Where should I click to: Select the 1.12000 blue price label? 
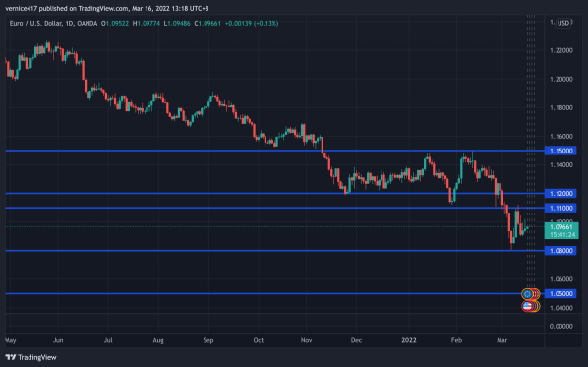(x=560, y=193)
